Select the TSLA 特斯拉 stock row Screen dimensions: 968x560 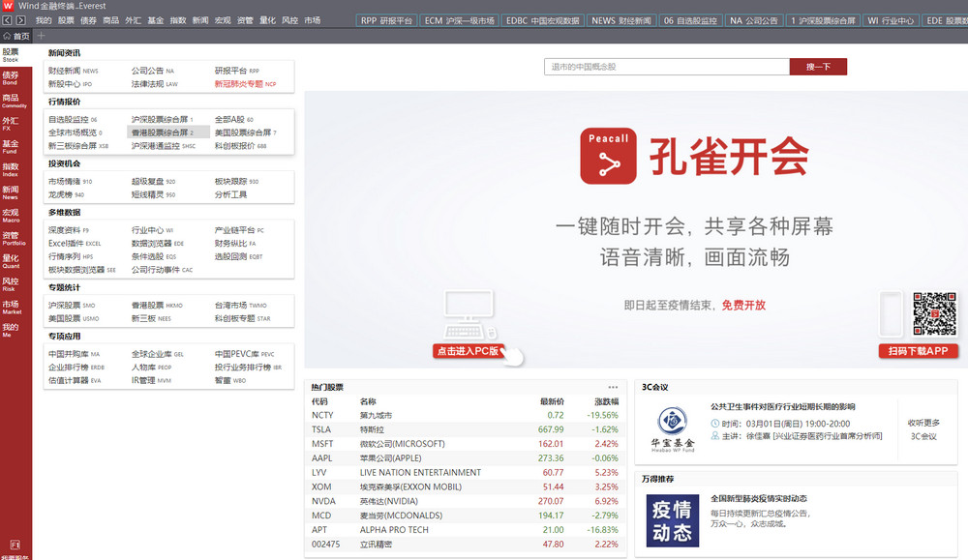pos(465,429)
